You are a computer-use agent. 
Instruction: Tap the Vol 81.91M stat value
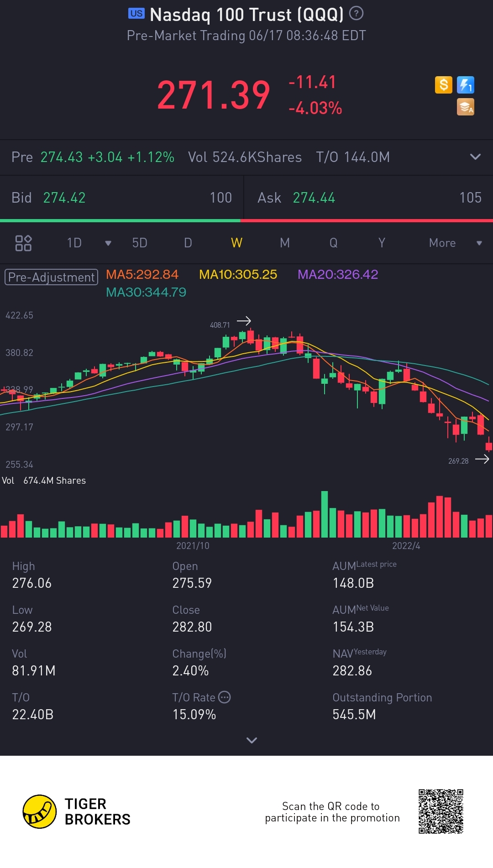tap(34, 670)
